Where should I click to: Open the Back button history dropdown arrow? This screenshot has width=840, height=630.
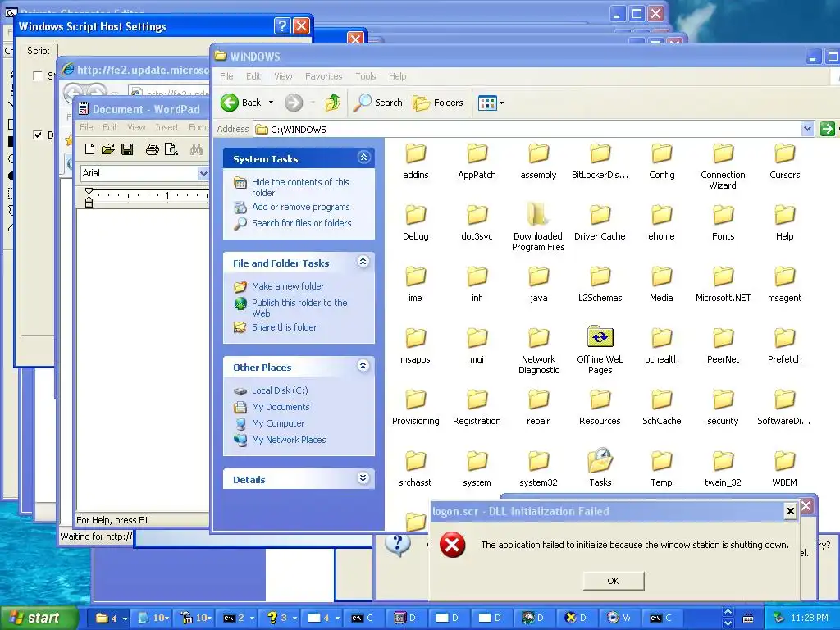point(271,103)
